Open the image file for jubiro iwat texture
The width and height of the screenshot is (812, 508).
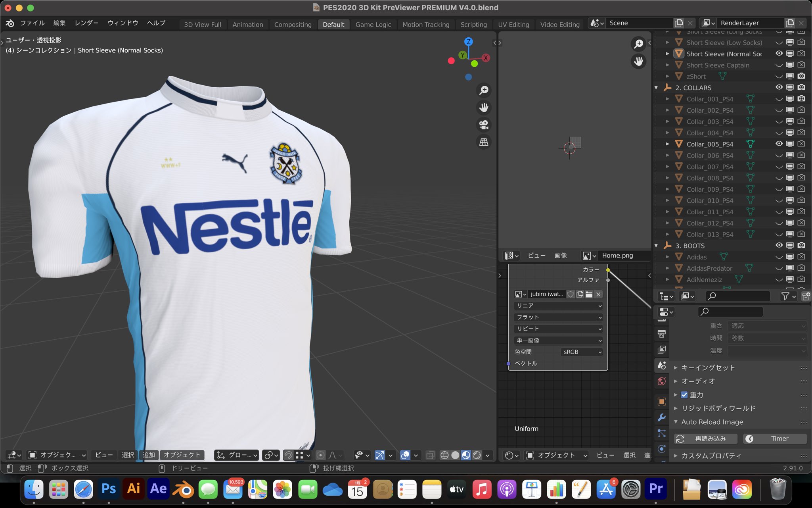click(589, 294)
